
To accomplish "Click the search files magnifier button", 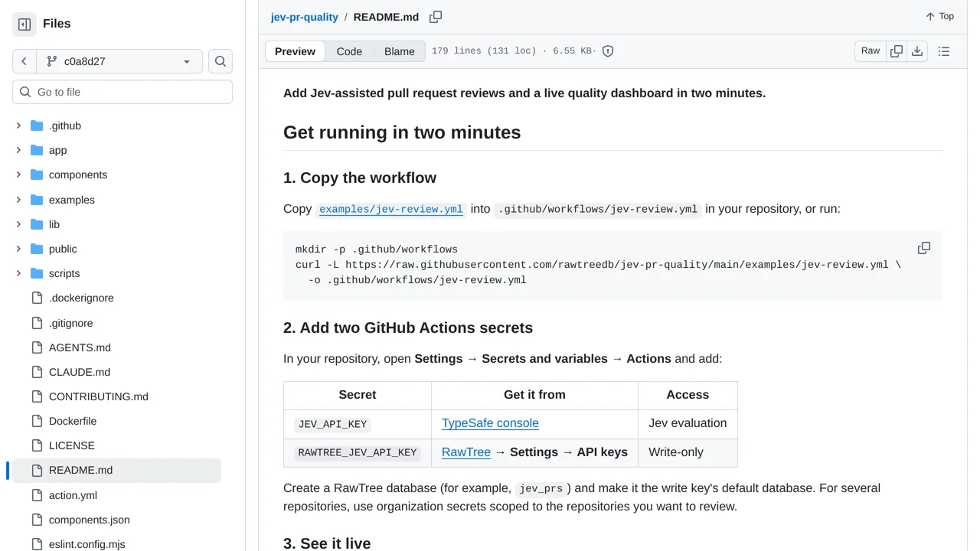I will 220,61.
